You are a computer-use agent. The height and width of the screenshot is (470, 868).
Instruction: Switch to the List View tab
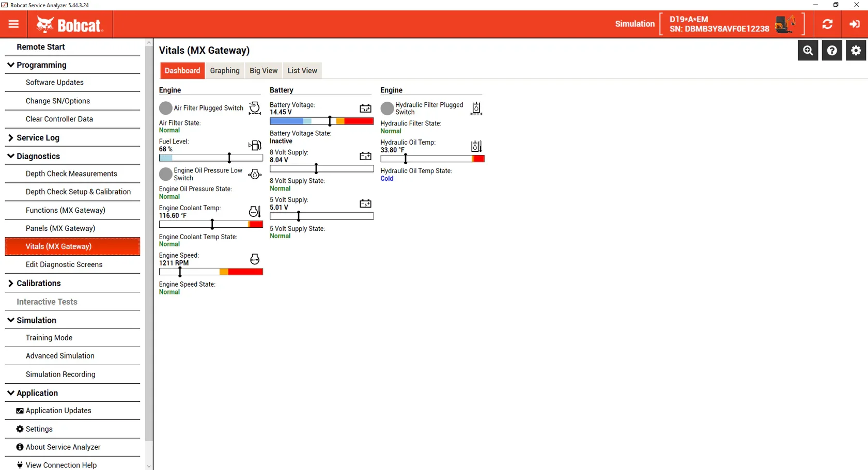coord(302,71)
